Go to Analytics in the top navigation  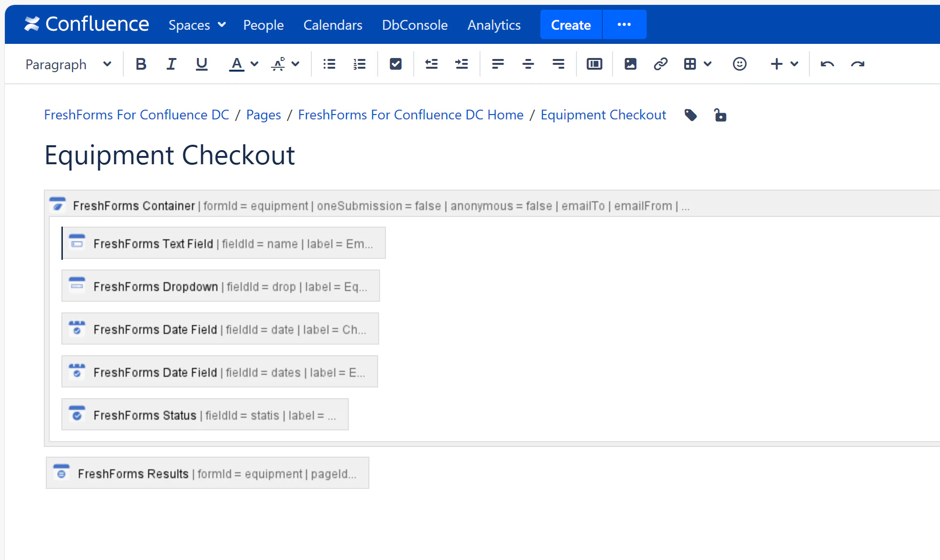click(x=494, y=25)
